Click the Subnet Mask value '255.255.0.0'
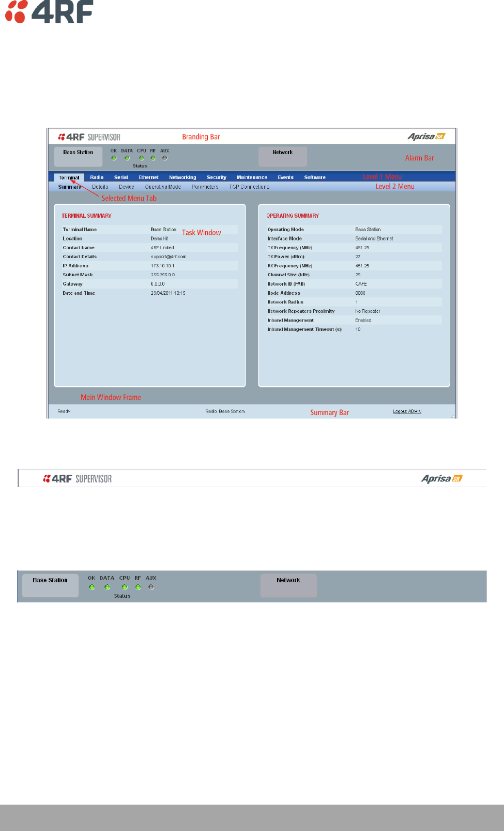Image resolution: width=504 pixels, height=831 pixels. (x=163, y=275)
